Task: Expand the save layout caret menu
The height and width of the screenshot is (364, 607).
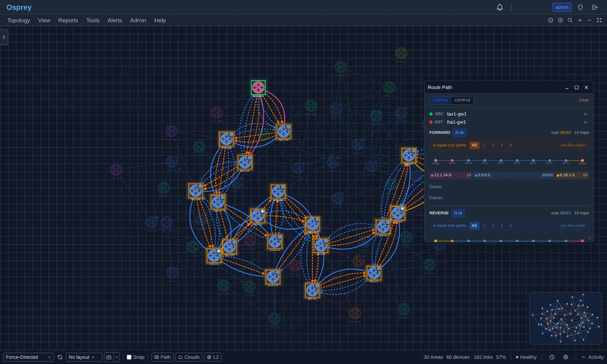Action: click(116, 357)
